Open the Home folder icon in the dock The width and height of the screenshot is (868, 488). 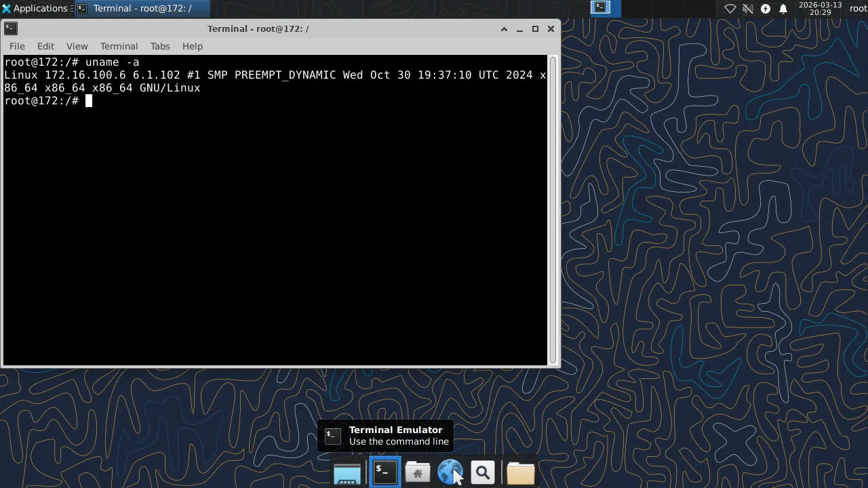coord(417,471)
